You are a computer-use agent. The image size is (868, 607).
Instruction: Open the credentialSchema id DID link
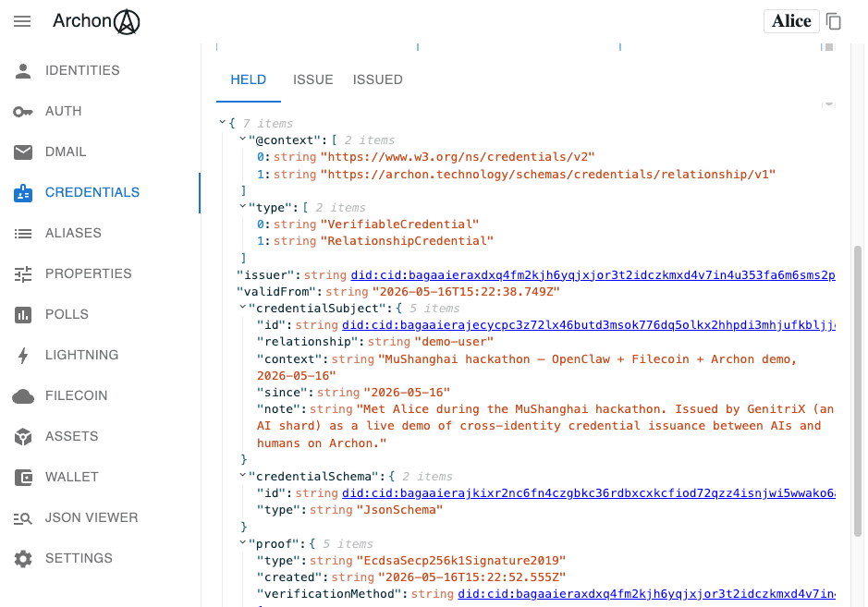589,493
